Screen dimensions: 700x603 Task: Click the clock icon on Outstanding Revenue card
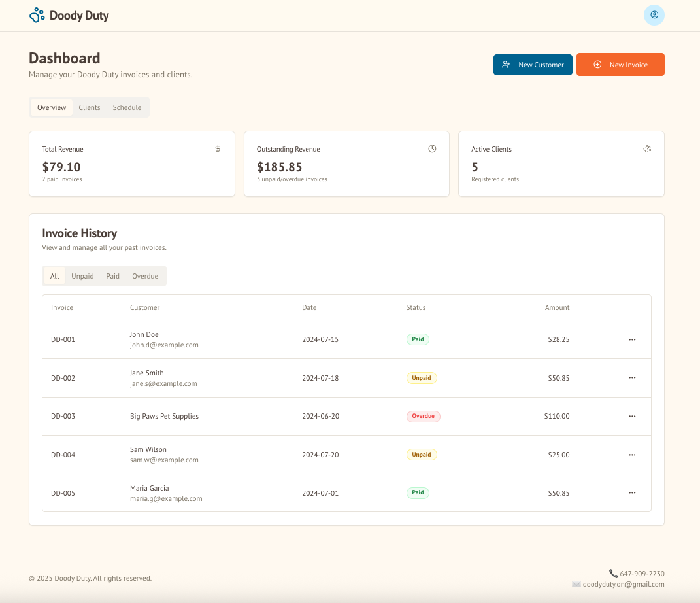[x=432, y=149]
